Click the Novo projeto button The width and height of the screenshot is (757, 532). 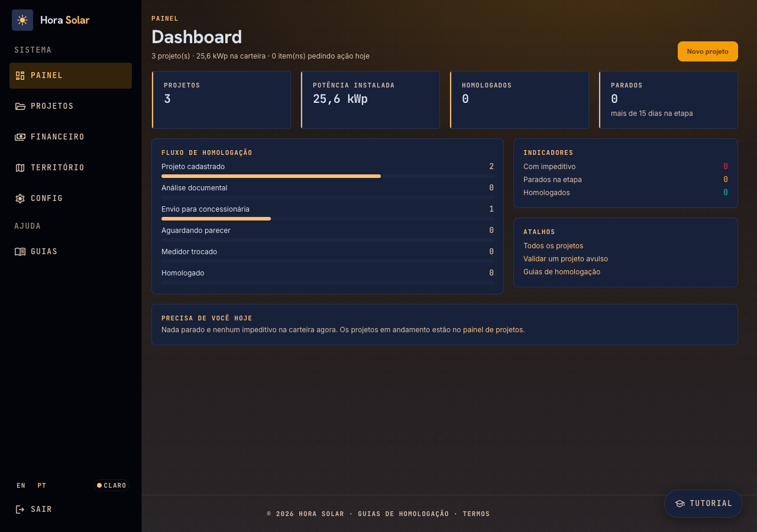coord(708,51)
